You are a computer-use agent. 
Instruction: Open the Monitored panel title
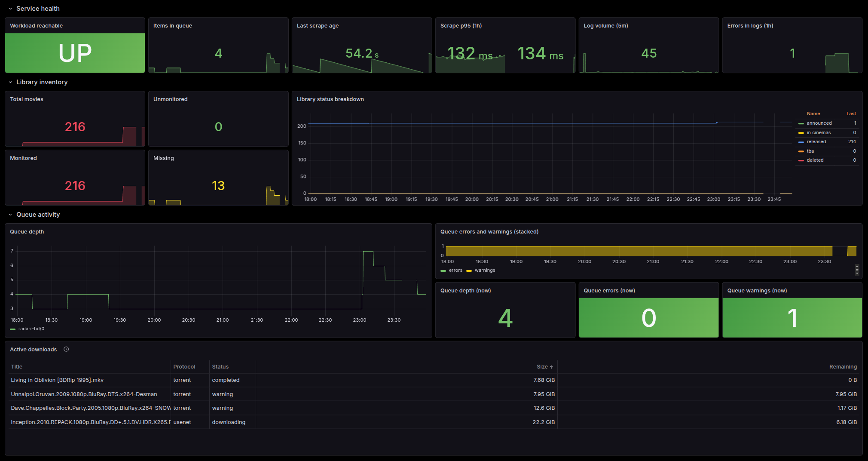tap(23, 158)
